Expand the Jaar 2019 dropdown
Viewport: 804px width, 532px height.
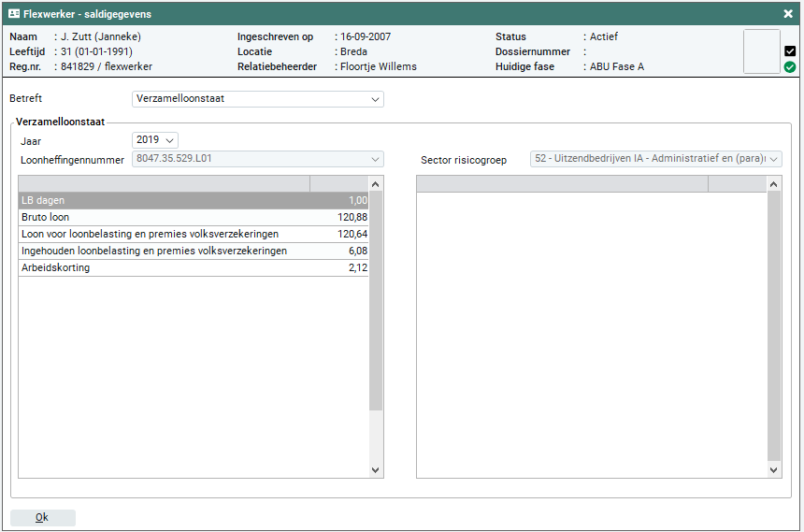(x=155, y=140)
